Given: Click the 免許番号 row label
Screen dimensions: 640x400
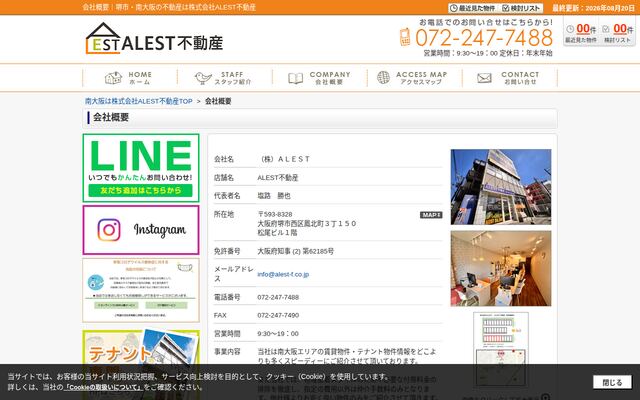Looking at the screenshot, I should 227,251.
